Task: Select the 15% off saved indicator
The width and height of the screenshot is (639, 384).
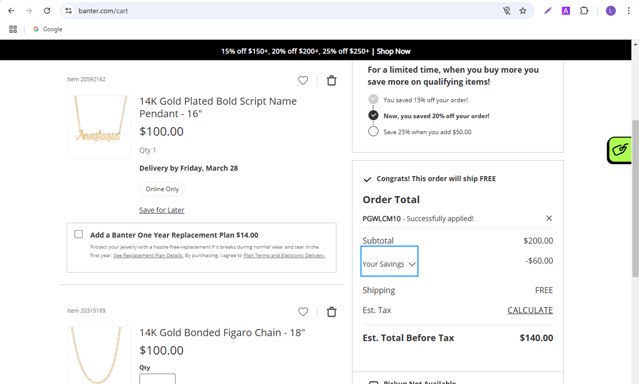Action: [x=373, y=99]
